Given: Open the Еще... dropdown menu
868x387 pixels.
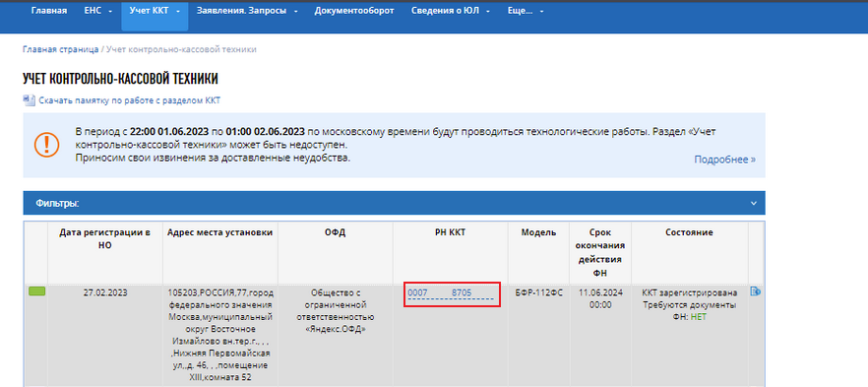Looking at the screenshot, I should pyautogui.click(x=525, y=11).
